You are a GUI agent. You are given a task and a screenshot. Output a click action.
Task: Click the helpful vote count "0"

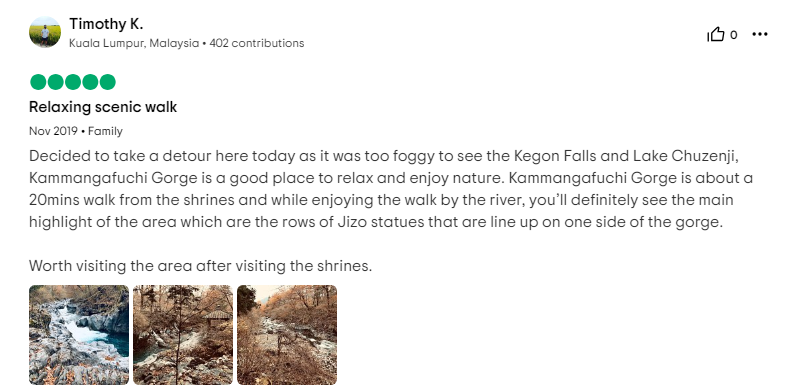pos(733,35)
